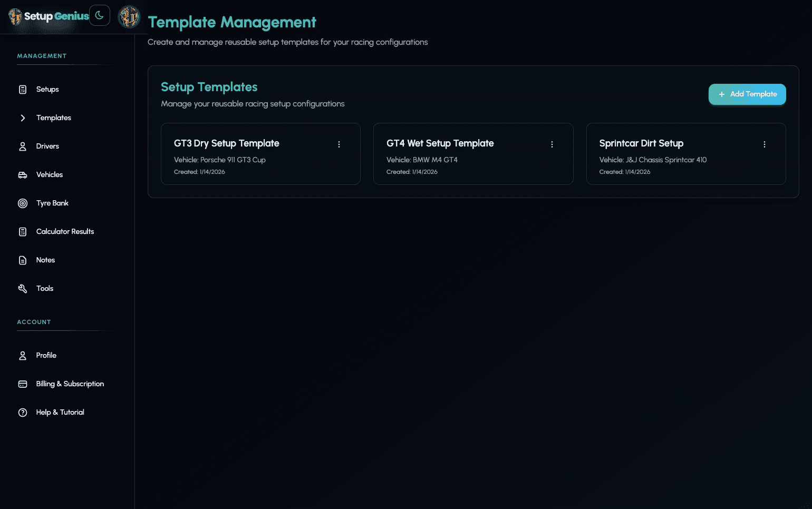Viewport: 812px width, 509px height.
Task: Click the Setup Genius logo
Action: (x=49, y=16)
